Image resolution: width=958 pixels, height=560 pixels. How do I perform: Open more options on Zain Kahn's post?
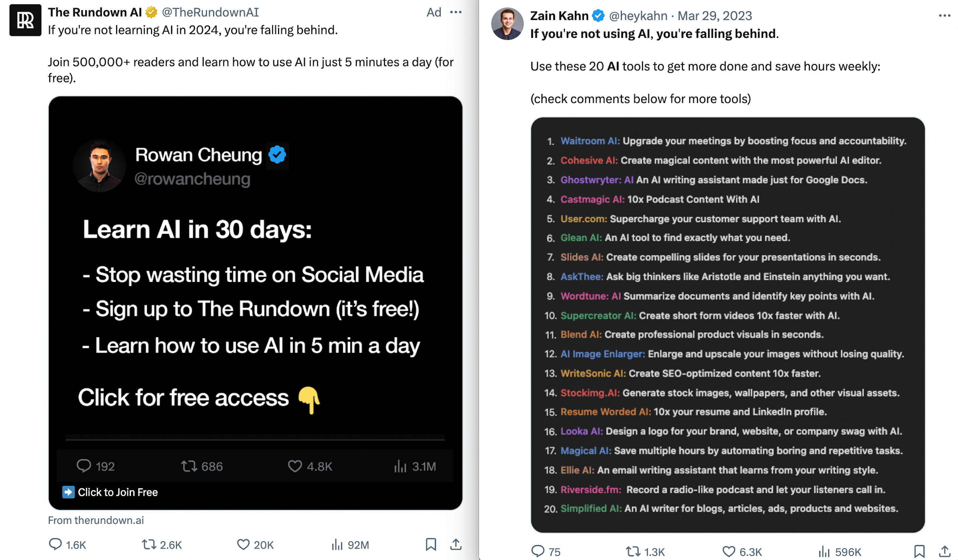point(945,16)
